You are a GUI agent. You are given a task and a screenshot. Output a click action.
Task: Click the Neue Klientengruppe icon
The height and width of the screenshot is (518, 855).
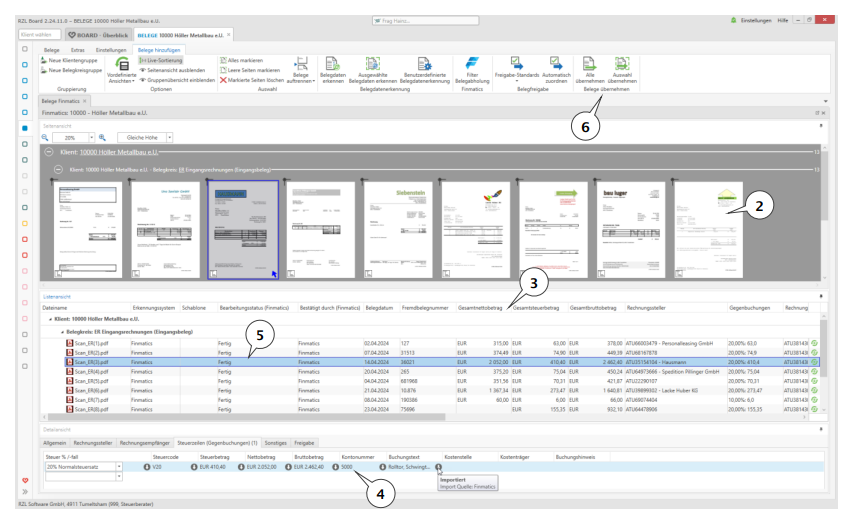tap(44, 61)
